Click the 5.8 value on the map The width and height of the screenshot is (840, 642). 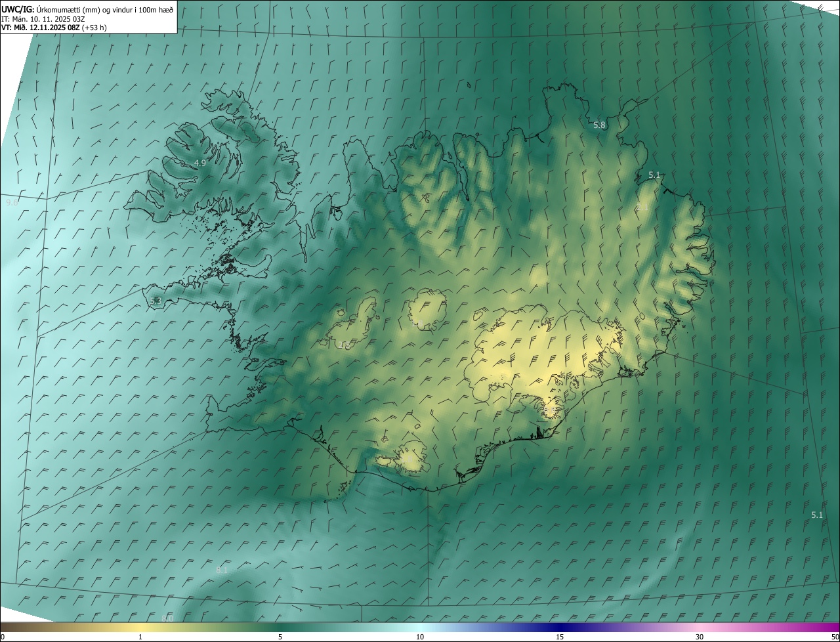[599, 125]
